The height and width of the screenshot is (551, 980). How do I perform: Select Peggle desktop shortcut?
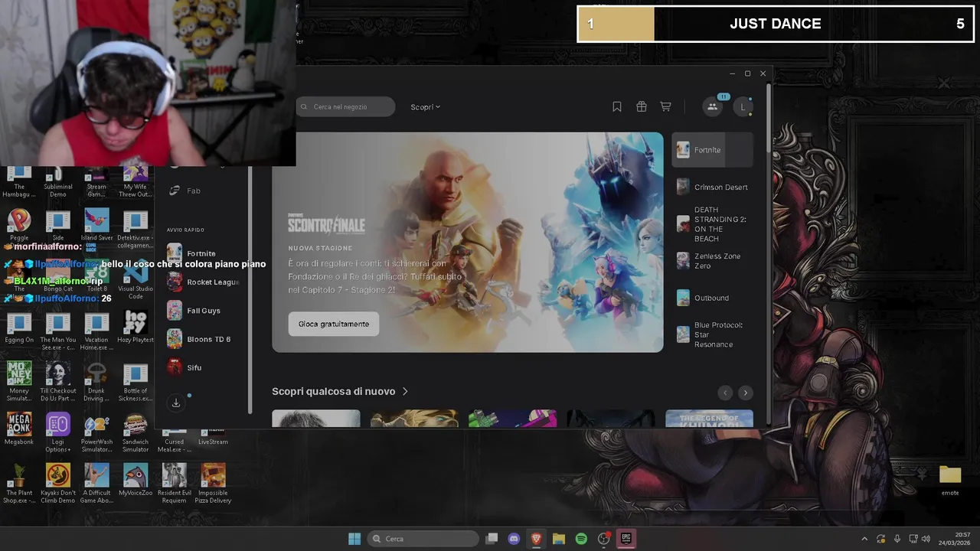point(19,225)
